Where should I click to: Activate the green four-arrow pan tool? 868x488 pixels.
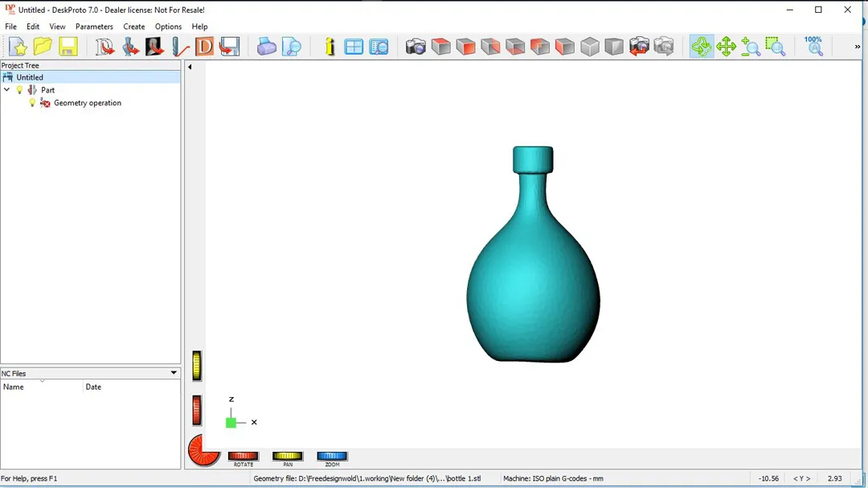726,47
